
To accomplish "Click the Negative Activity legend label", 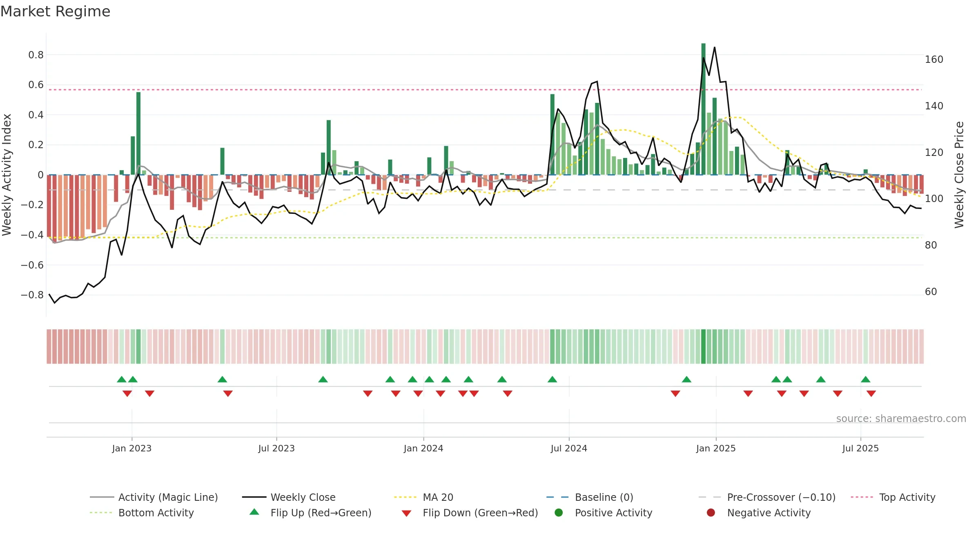I will coord(769,513).
